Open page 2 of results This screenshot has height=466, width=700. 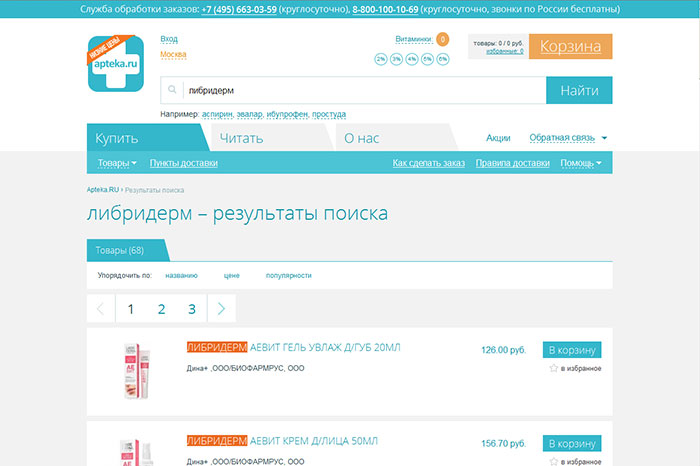pos(162,308)
